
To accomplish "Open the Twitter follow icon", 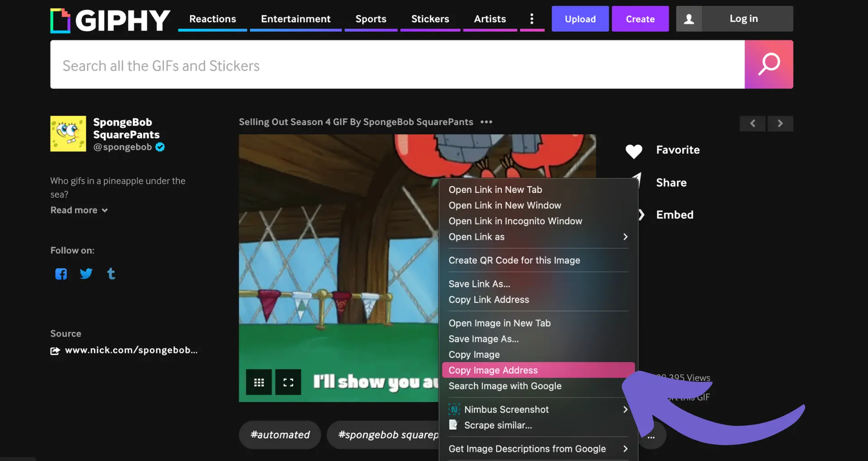I will pyautogui.click(x=86, y=274).
